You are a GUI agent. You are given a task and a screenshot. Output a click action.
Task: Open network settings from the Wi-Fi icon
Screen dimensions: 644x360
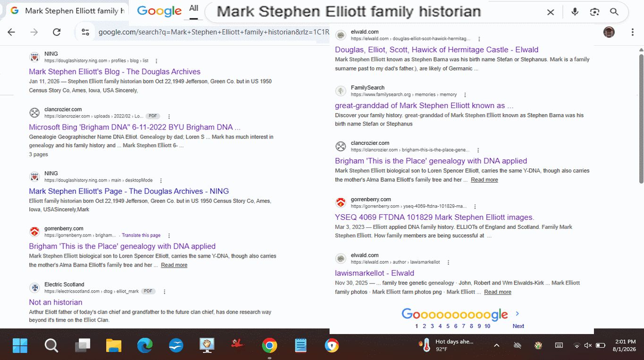576,345
